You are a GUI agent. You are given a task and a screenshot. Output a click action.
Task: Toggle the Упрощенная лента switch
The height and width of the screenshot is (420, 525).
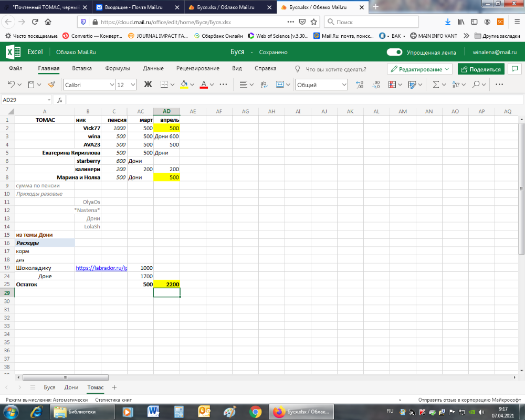tap(394, 52)
